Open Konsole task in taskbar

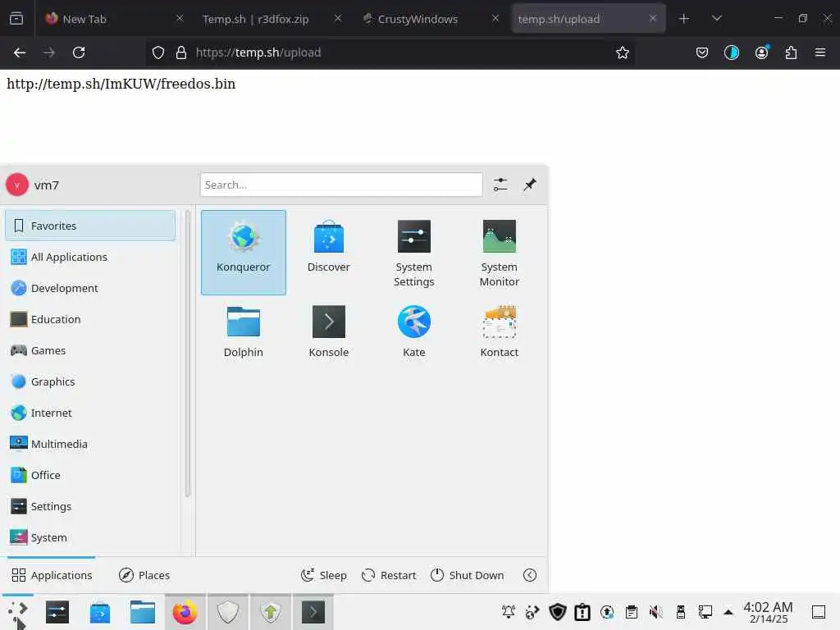pos(313,612)
